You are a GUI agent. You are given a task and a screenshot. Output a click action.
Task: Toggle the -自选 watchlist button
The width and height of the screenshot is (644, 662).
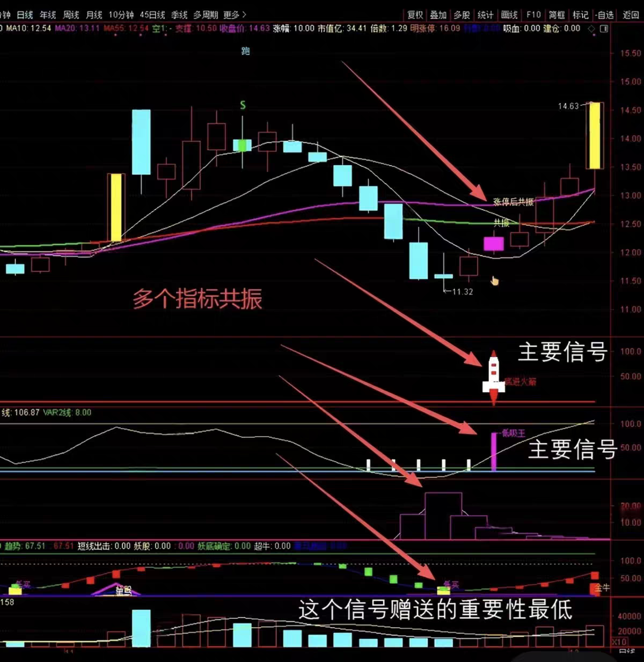pos(605,15)
